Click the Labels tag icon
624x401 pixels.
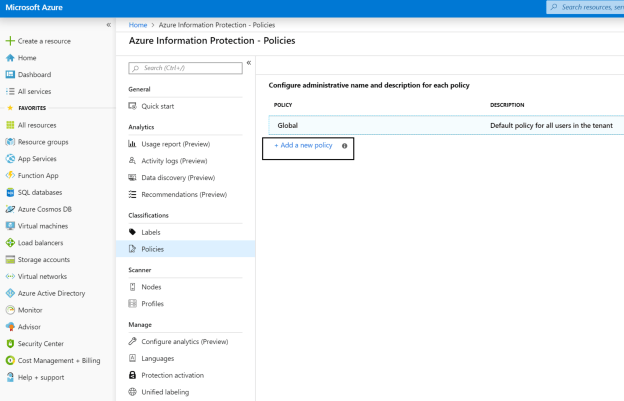pos(132,232)
